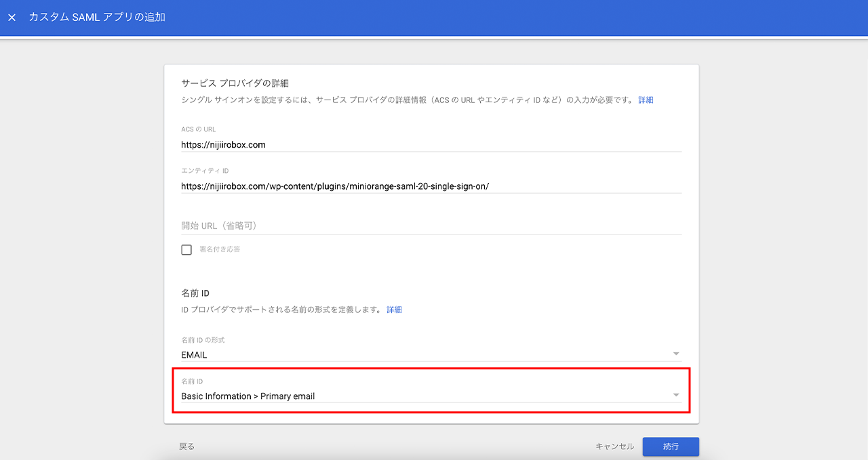
Task: Click the 名前 ID section heading
Action: pyautogui.click(x=195, y=293)
